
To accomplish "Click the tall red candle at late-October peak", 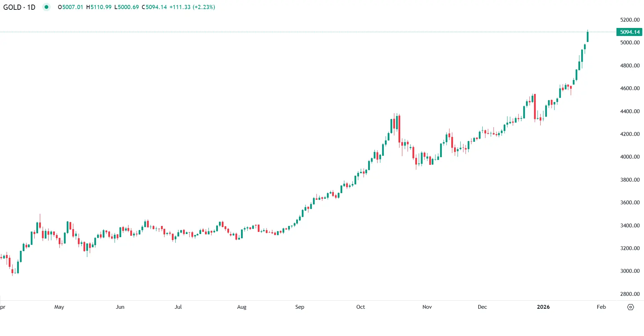I will (399, 129).
